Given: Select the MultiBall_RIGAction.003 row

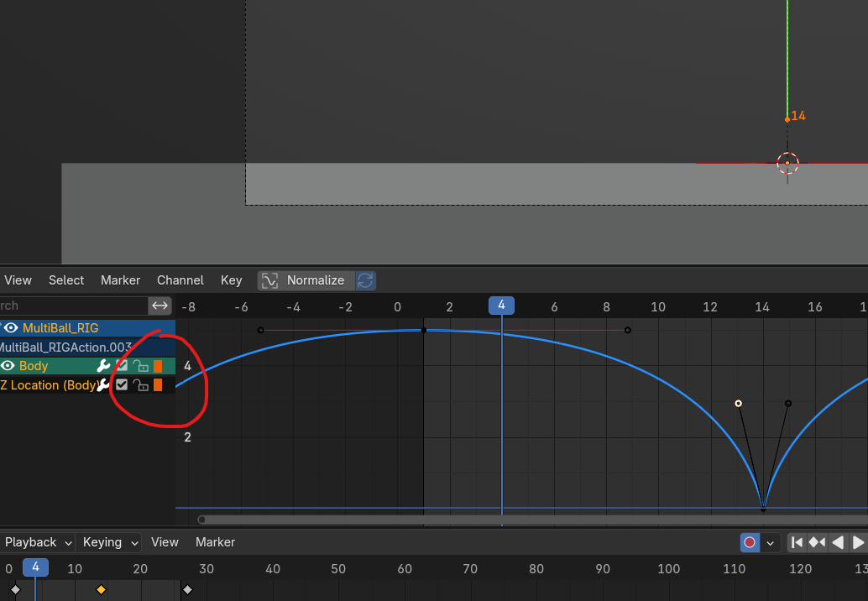Looking at the screenshot, I should pos(87,347).
